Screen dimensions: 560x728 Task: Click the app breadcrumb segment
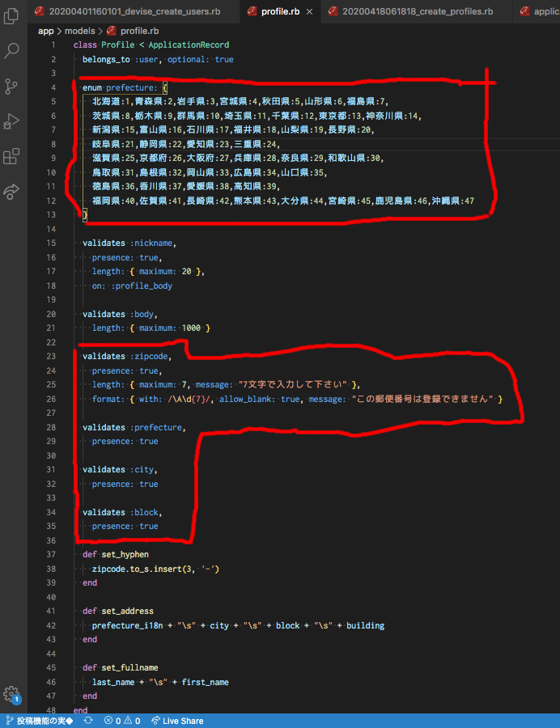click(x=46, y=31)
